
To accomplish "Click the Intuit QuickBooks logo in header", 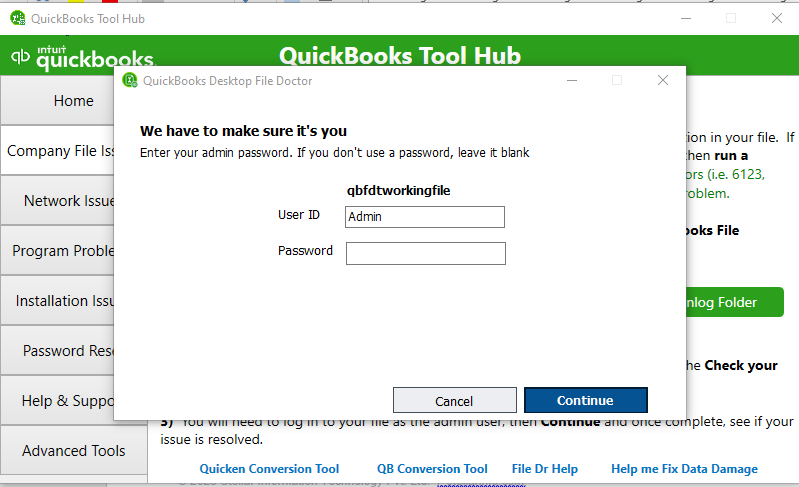I will [83, 58].
